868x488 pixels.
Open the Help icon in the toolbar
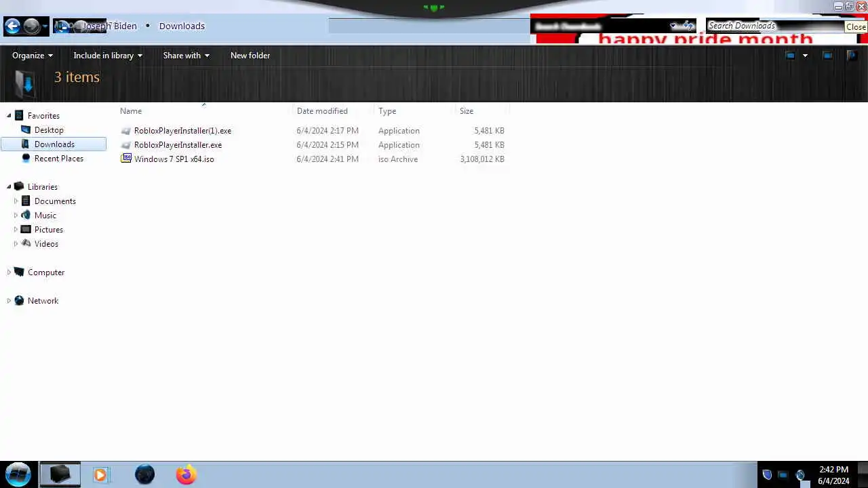click(x=852, y=56)
